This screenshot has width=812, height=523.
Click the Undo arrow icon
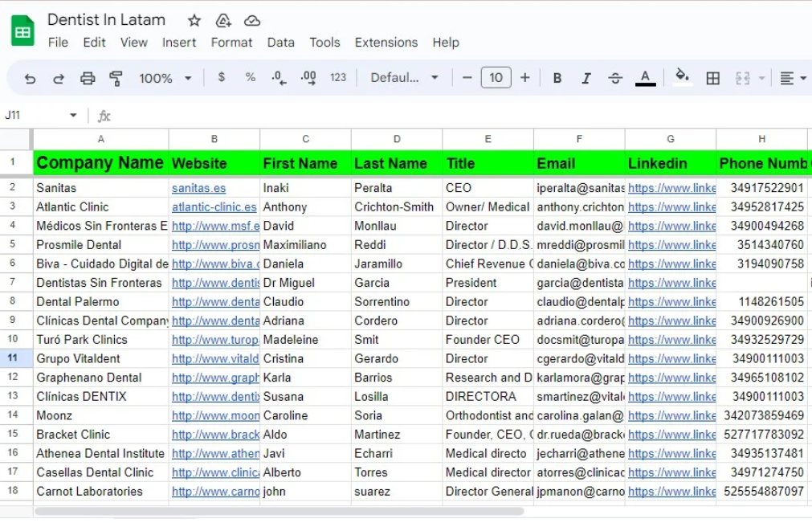pos(31,78)
